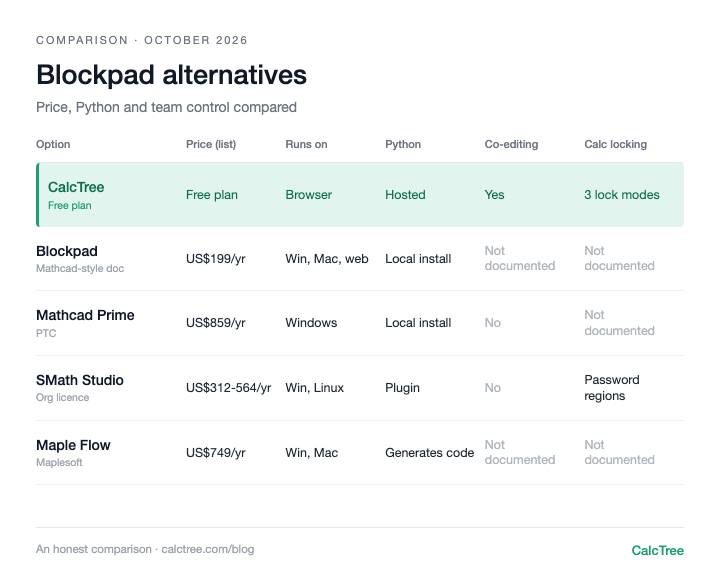Image resolution: width=720 pixels, height=576 pixels.
Task: Select the 'COMPARISON · OCTOBER 2026' label
Action: (142, 40)
